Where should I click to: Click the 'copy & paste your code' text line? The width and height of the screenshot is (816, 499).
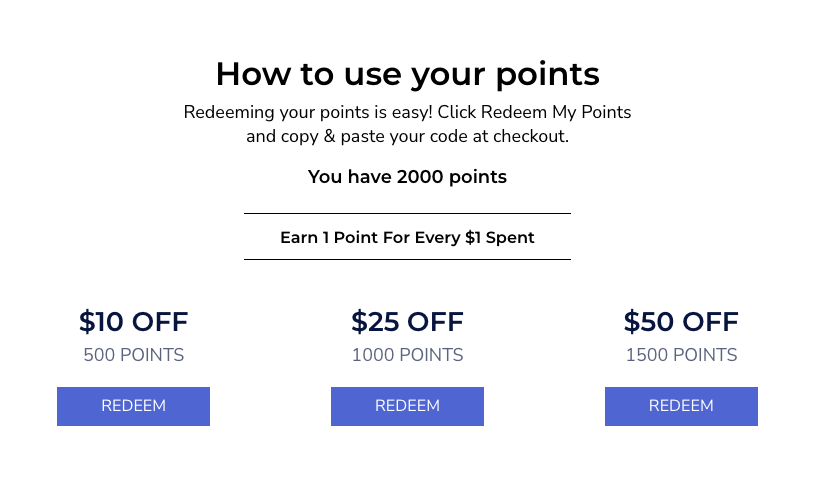pos(372,136)
